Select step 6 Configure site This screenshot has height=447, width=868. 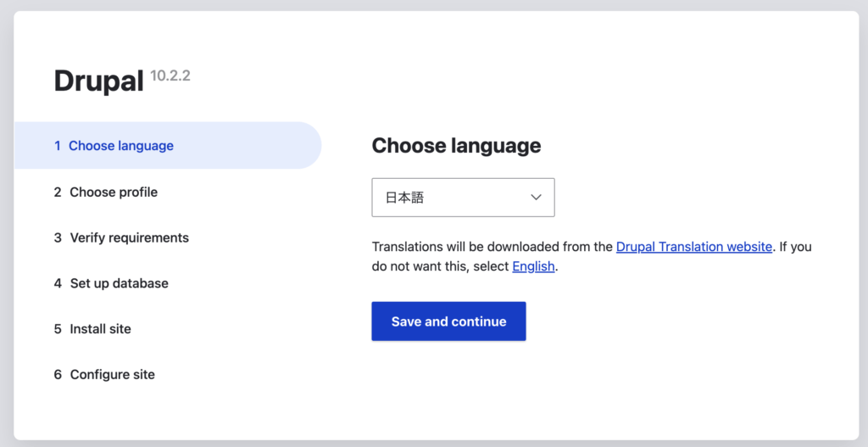click(104, 374)
